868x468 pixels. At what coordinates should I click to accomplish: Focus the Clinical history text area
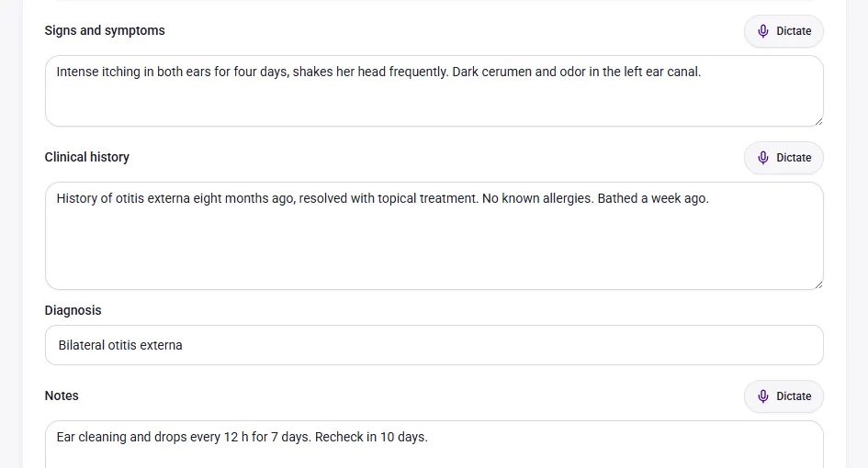tap(434, 236)
